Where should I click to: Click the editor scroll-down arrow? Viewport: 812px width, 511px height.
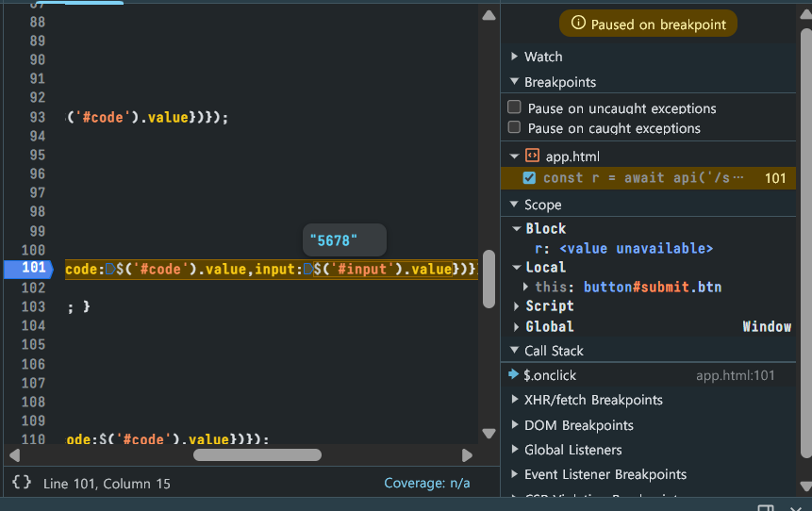click(x=489, y=434)
